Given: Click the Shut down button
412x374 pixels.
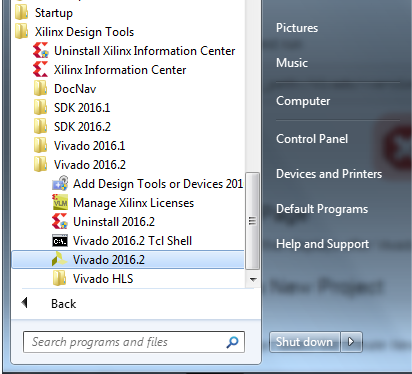Looking at the screenshot, I should (304, 342).
